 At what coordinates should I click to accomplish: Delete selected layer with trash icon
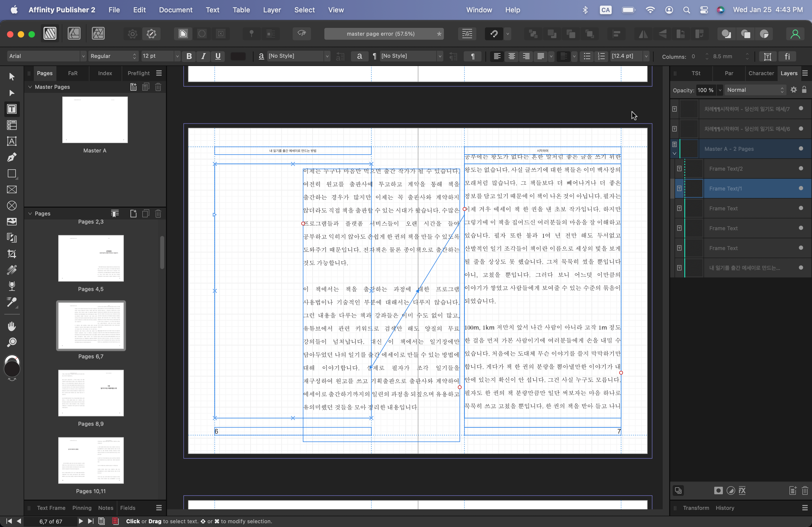click(804, 491)
